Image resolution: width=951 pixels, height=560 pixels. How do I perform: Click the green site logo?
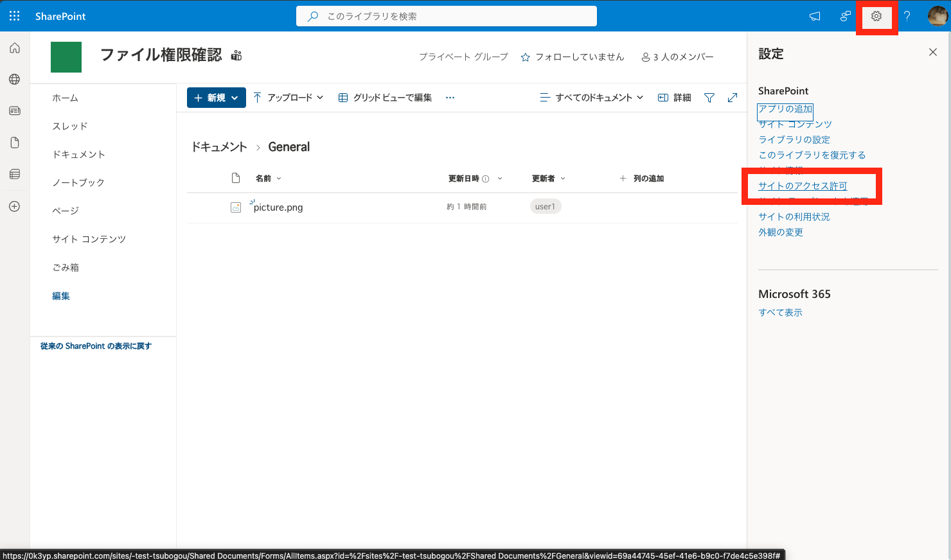[x=66, y=57]
